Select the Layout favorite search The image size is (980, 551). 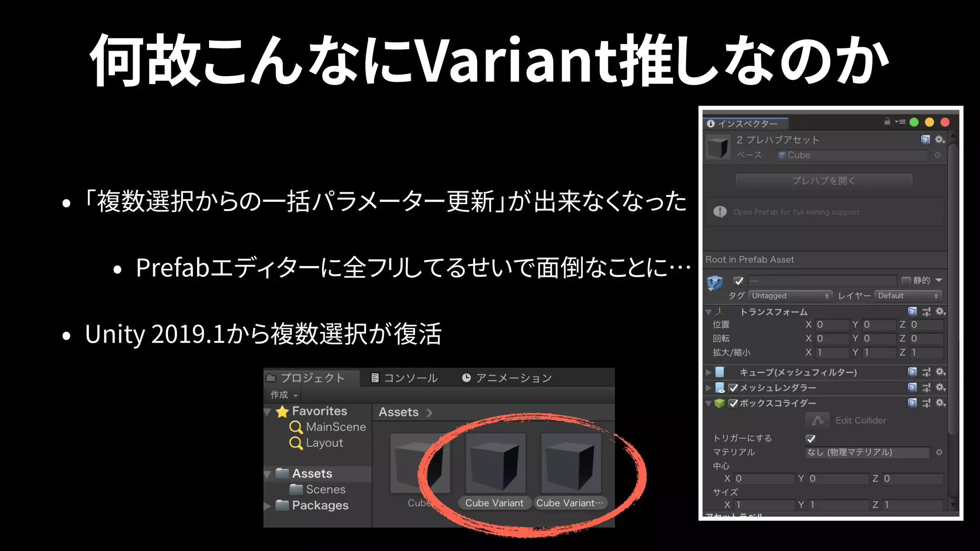pos(324,443)
